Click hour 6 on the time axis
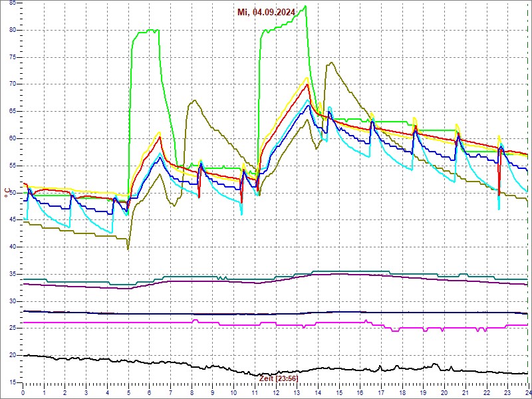This screenshot has height=399, width=532. [149, 392]
